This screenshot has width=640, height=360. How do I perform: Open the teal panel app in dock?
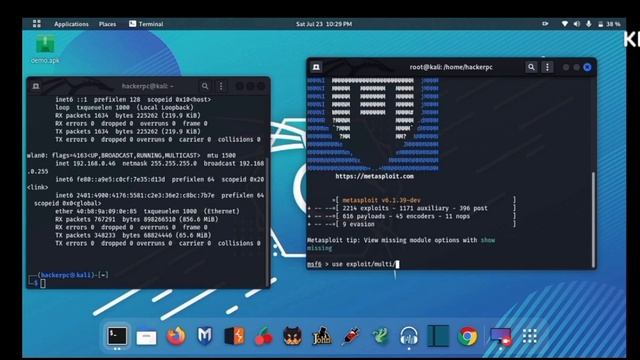click(x=438, y=336)
